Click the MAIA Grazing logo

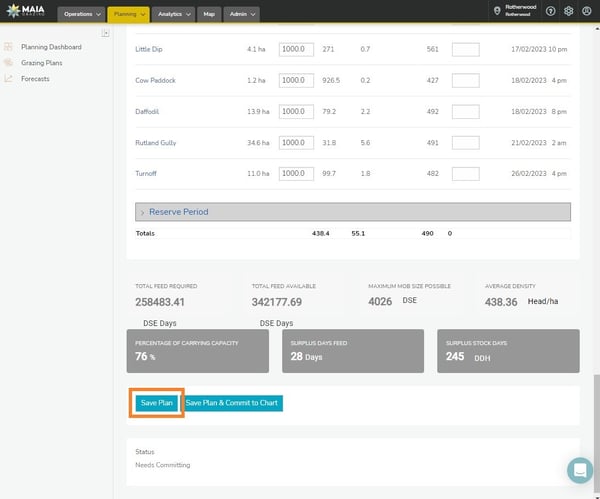tap(25, 12)
